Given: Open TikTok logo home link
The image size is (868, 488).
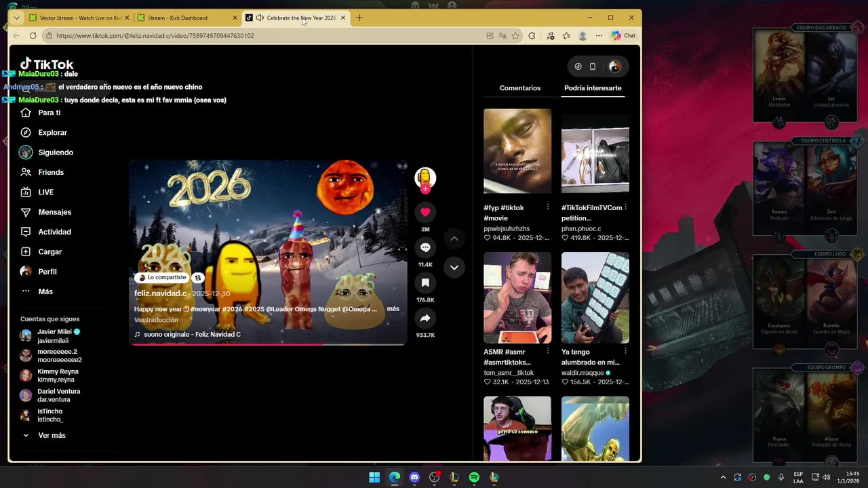Looking at the screenshot, I should coord(47,64).
